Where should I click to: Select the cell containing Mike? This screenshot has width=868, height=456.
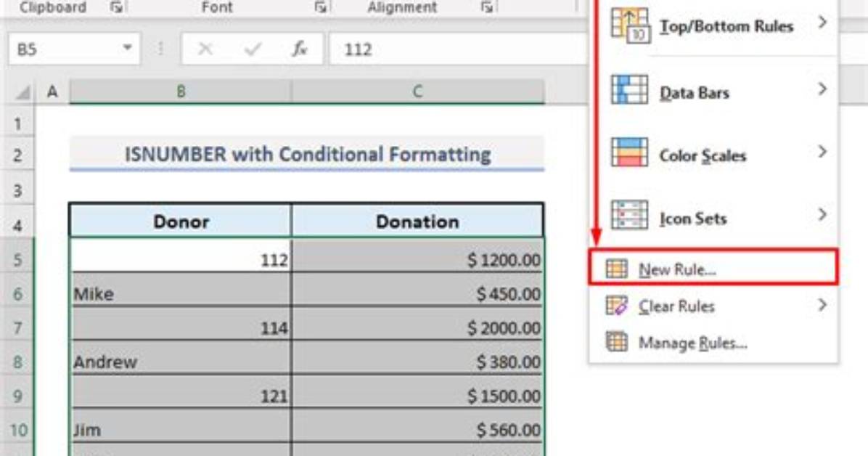181,290
